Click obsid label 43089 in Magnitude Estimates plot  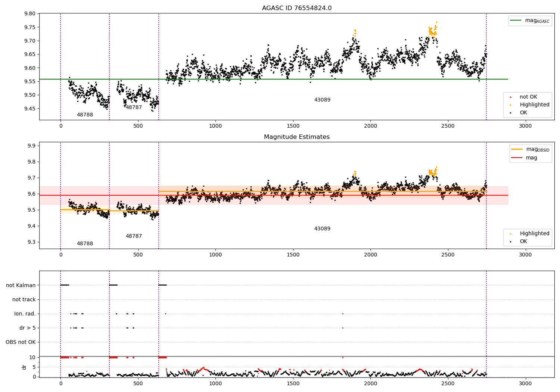point(322,229)
